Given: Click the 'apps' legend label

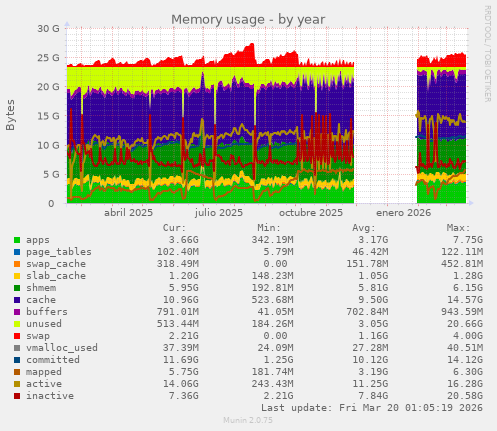Looking at the screenshot, I should tap(38, 240).
